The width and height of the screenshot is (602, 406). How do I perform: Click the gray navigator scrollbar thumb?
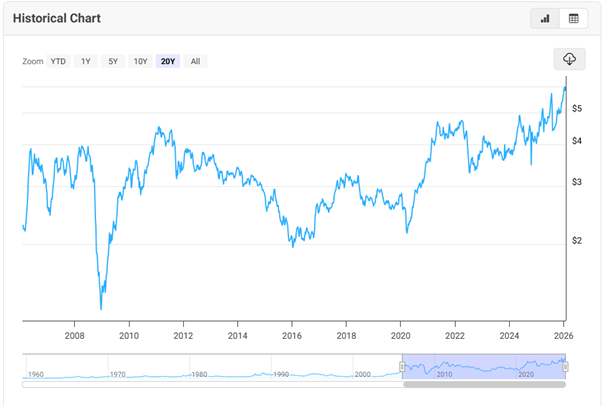pos(484,383)
